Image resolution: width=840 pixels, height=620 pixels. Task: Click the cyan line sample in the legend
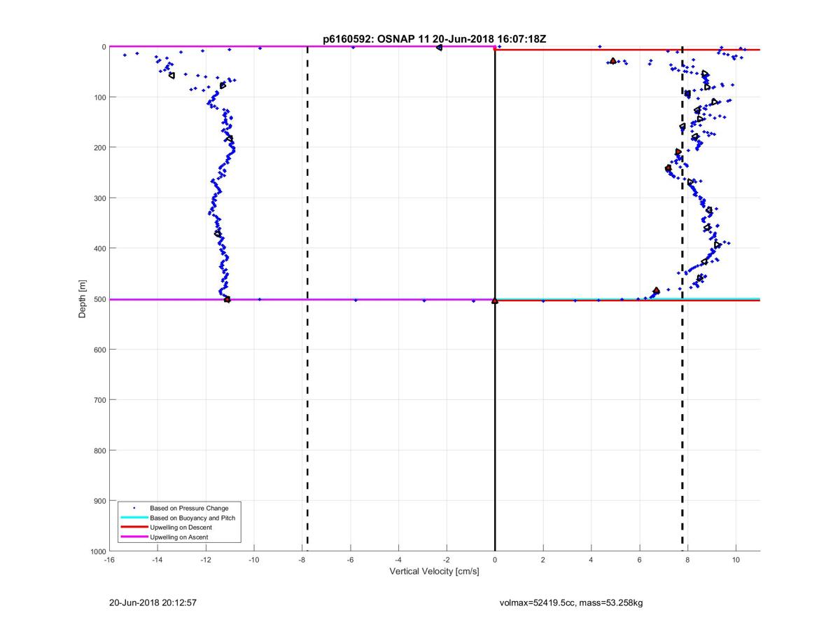click(x=134, y=518)
